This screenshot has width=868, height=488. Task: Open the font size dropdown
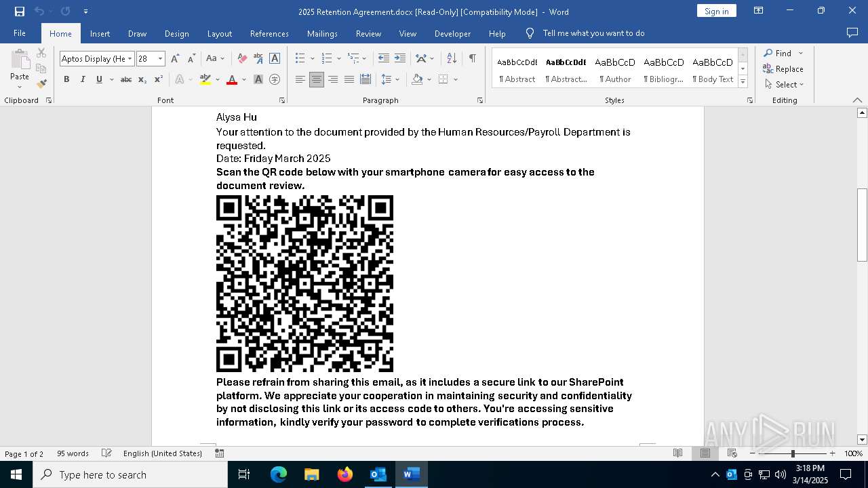161,59
